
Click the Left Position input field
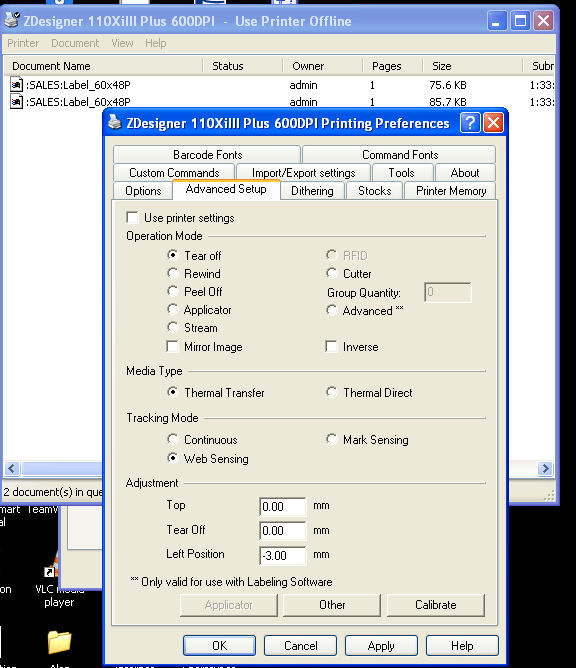282,555
